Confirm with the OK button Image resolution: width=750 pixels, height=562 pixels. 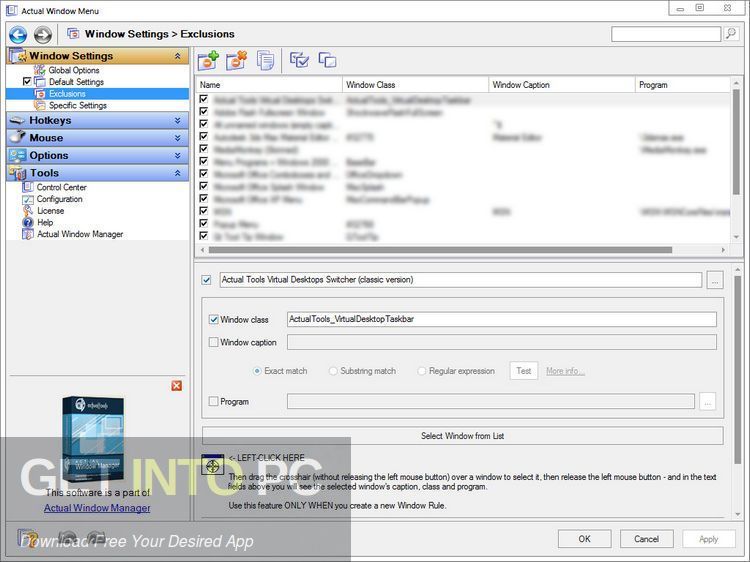pyautogui.click(x=585, y=539)
